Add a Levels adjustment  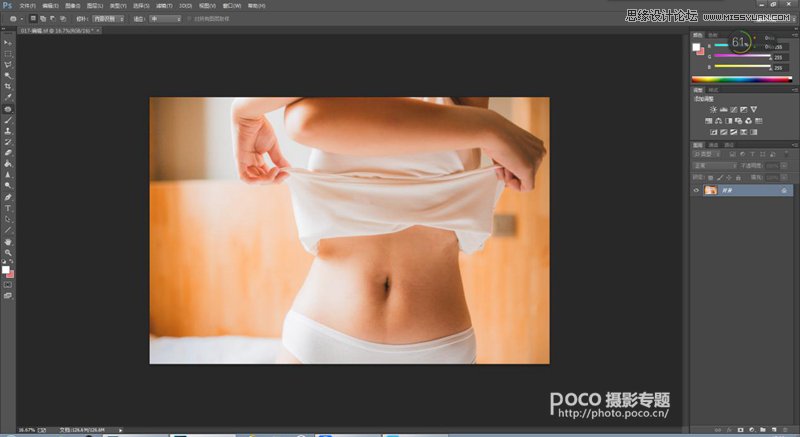(x=723, y=110)
